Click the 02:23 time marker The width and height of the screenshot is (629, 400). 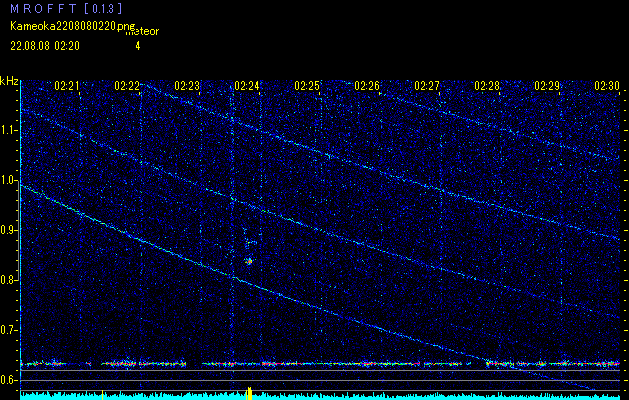tap(187, 86)
